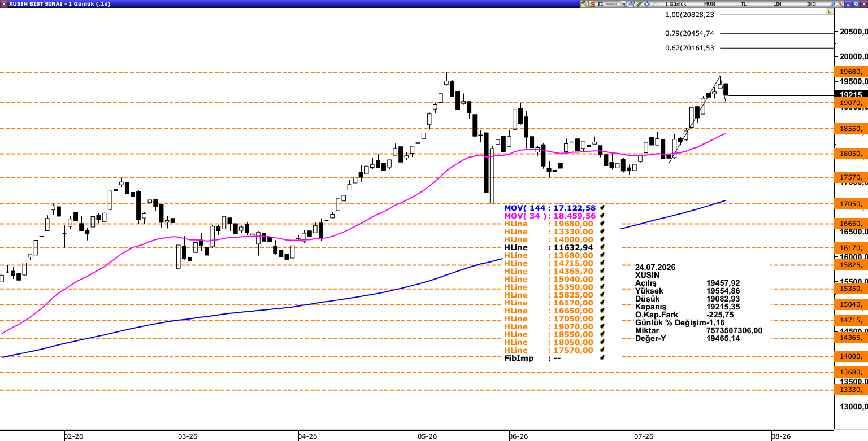Screen dimensions: 868x441
Task: Open the Fortnvest logo button
Action: coord(607,4)
